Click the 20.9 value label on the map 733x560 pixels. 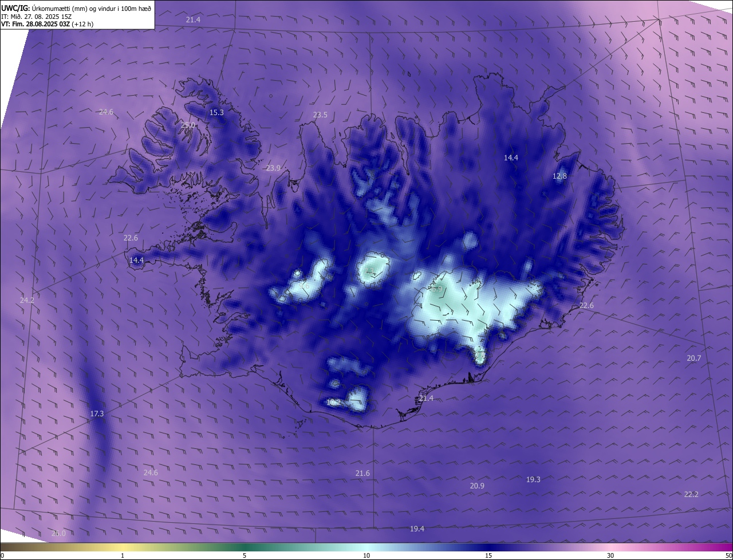tap(477, 486)
